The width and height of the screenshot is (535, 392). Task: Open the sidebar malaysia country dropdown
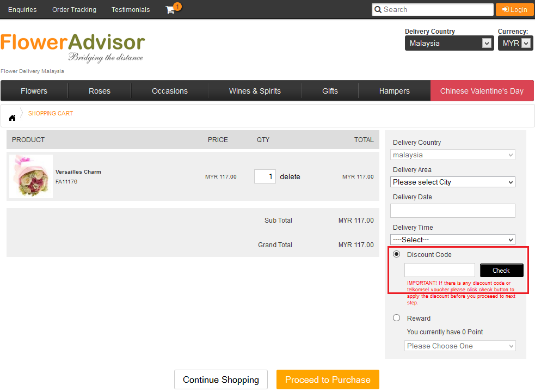coord(452,155)
